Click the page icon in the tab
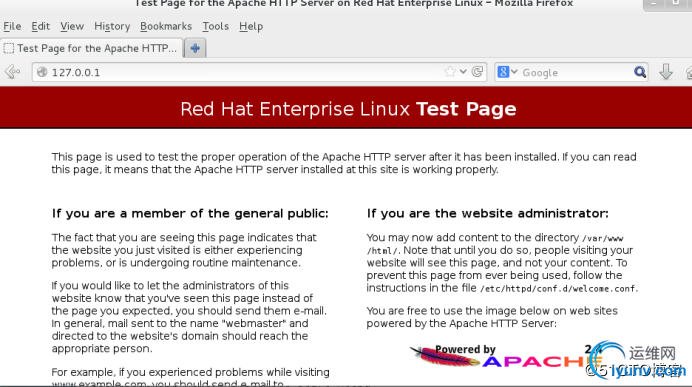Screen dimensions: 692x387 click(9, 48)
